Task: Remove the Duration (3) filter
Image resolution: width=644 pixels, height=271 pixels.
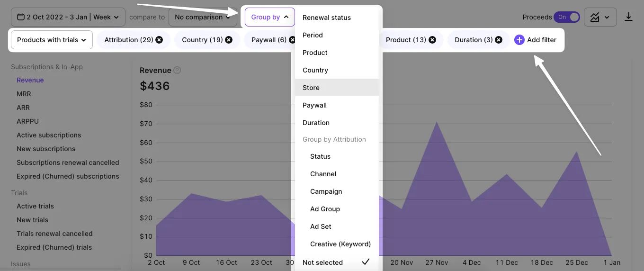Action: tap(499, 40)
